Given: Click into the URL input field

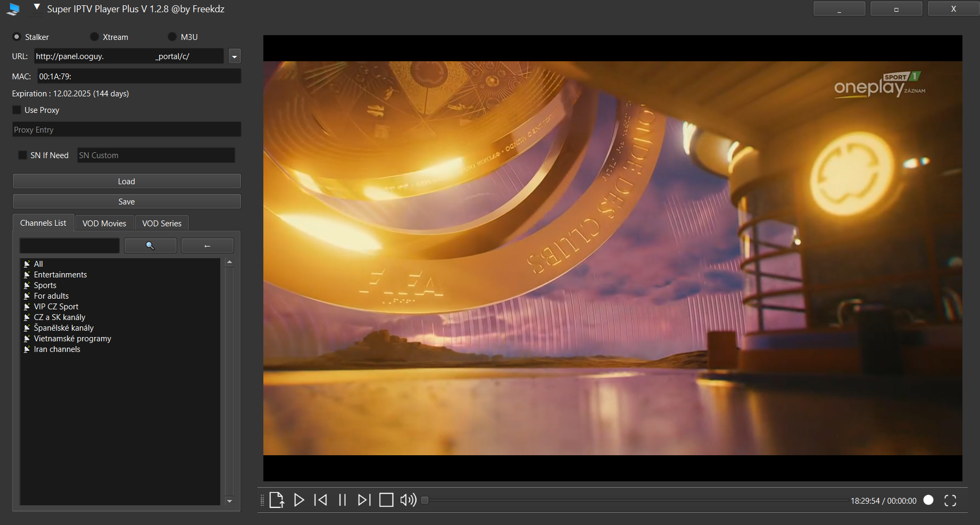Looking at the screenshot, I should click(x=129, y=56).
